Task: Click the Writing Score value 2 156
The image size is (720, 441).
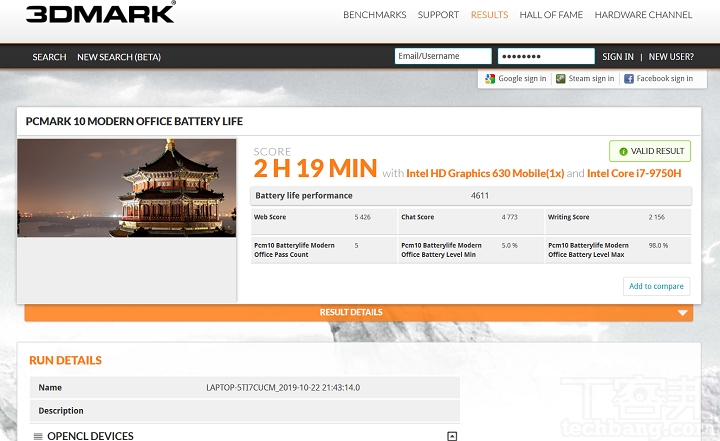Action: tap(657, 217)
